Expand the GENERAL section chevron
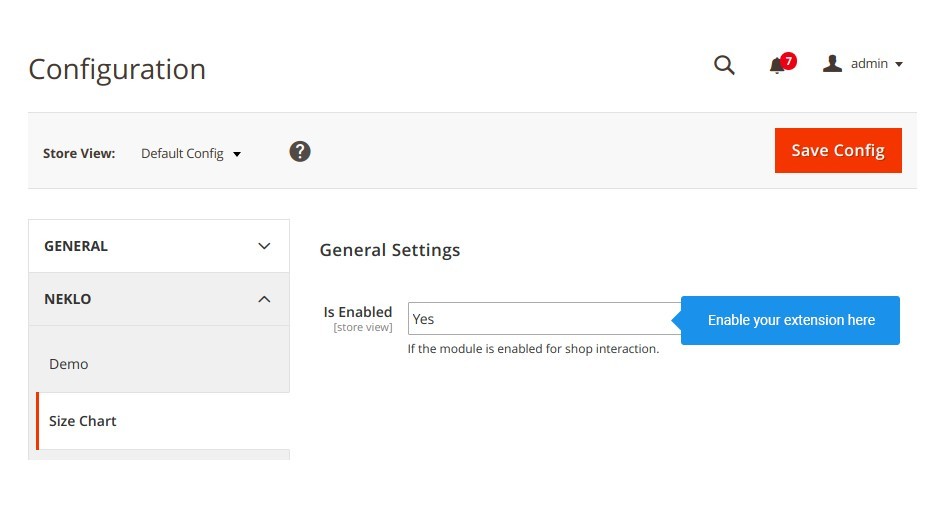Viewport: 940px width, 518px height. tap(264, 246)
